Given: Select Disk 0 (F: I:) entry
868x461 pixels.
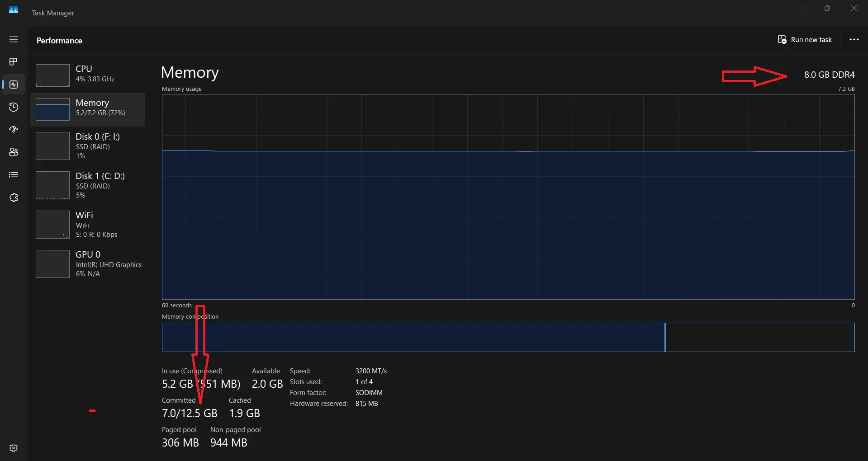Looking at the screenshot, I should click(x=87, y=146).
